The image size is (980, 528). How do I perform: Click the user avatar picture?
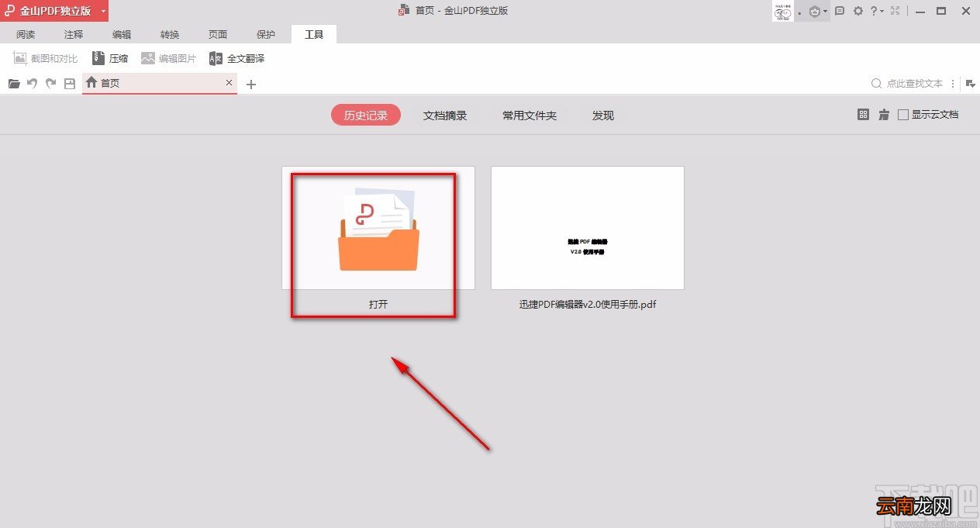782,11
